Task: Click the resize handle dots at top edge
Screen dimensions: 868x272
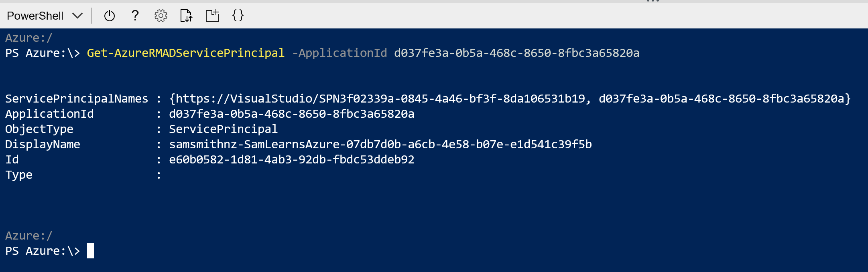Action: pos(653,1)
